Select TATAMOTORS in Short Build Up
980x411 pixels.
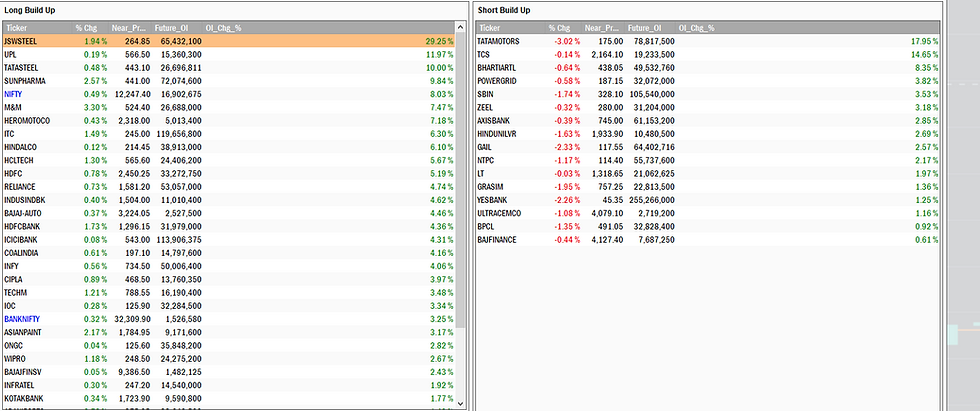click(x=498, y=41)
